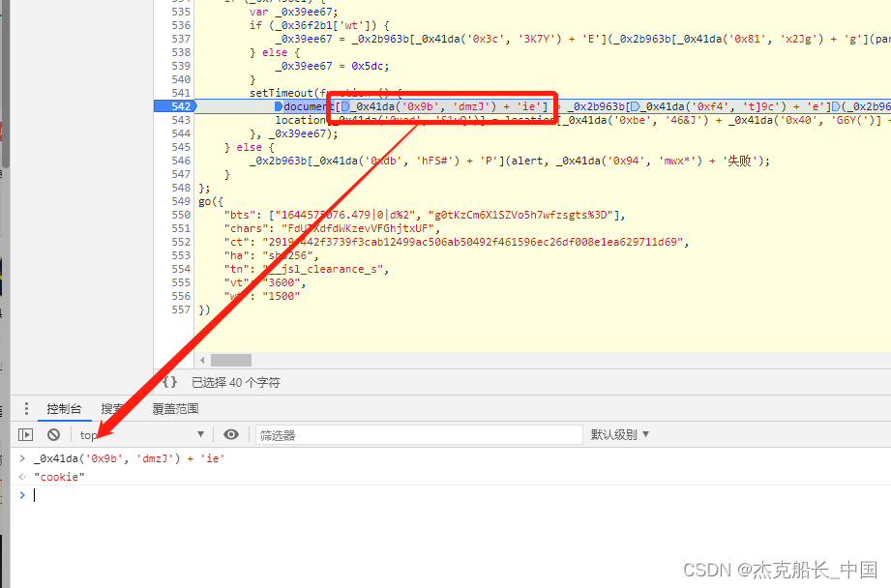Viewport: 891px width, 588px height.
Task: Click the 0x5dc value on line 539
Action: 367,66
